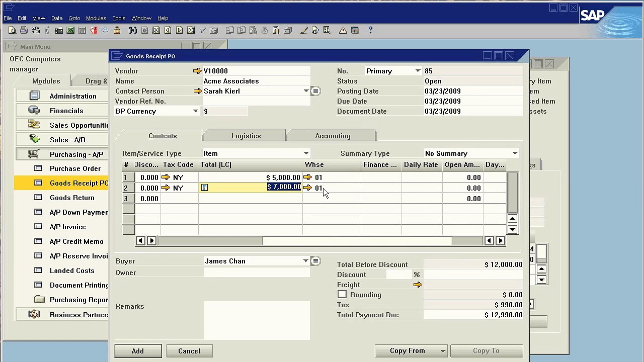The image size is (644, 362).
Task: Jump to the last data record
Action: tap(191, 31)
